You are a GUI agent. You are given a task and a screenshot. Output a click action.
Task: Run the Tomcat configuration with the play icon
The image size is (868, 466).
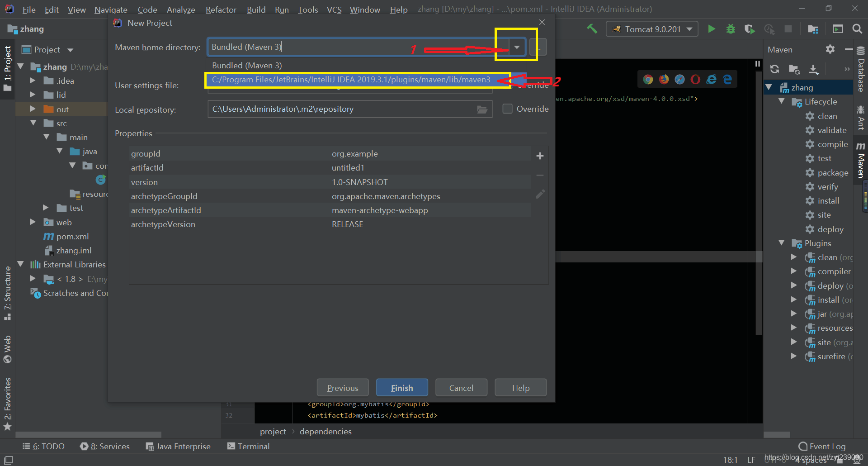click(x=712, y=29)
